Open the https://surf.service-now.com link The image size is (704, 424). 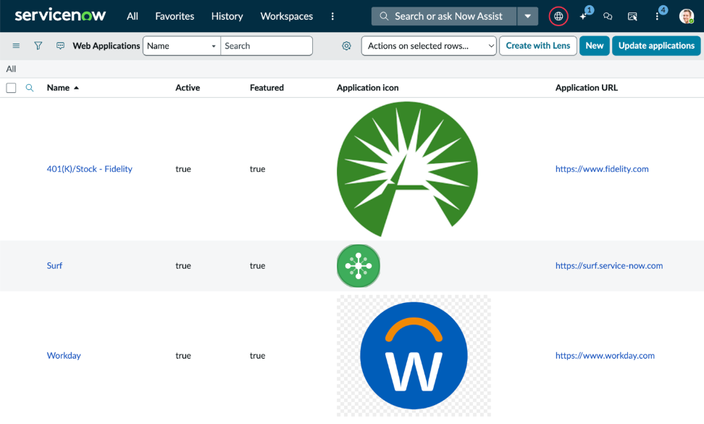coord(609,265)
